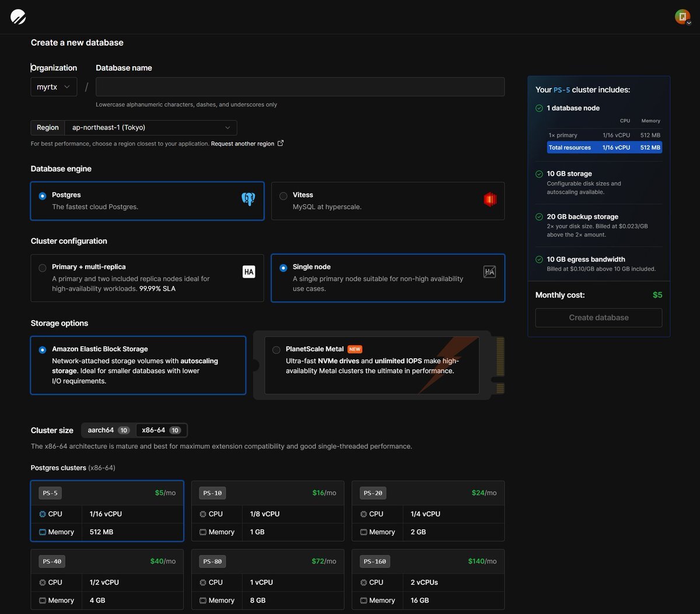Viewport: 700px width, 614px height.
Task: Choose Primary + multi-replica cluster configuration
Action: [43, 268]
